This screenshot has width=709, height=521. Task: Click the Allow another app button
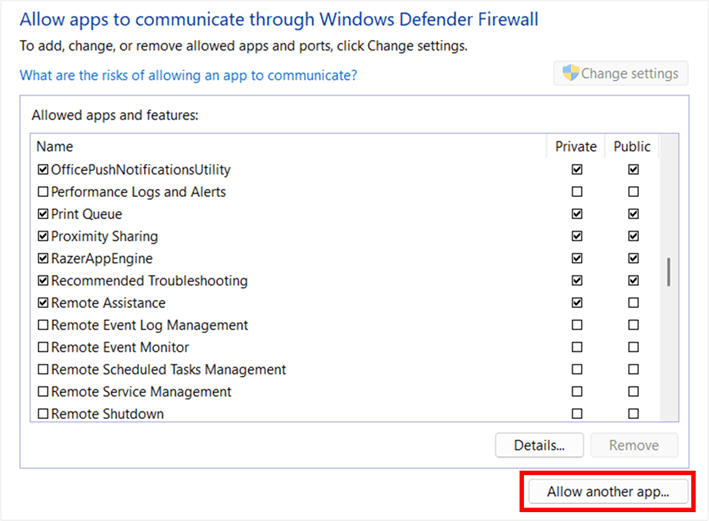pos(607,492)
